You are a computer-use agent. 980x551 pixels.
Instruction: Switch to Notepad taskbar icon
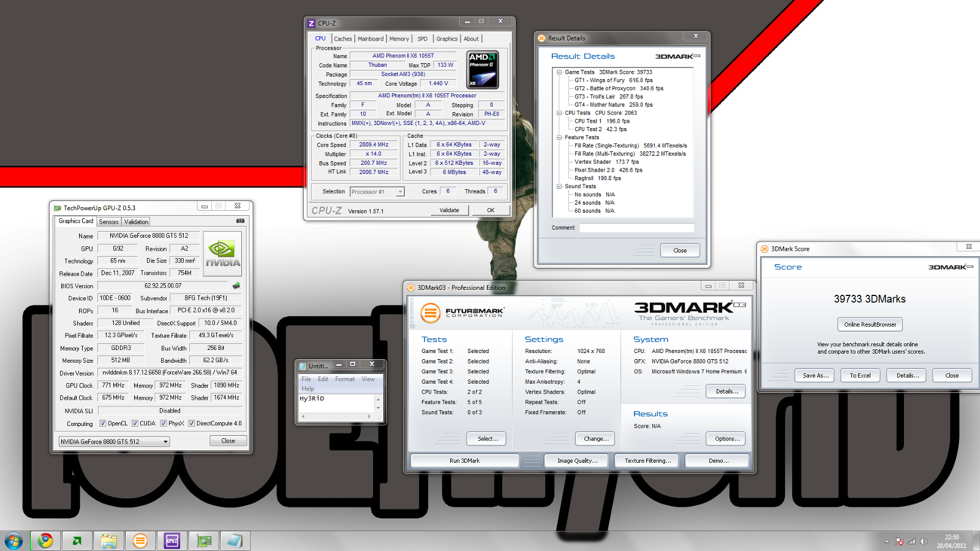(235, 541)
